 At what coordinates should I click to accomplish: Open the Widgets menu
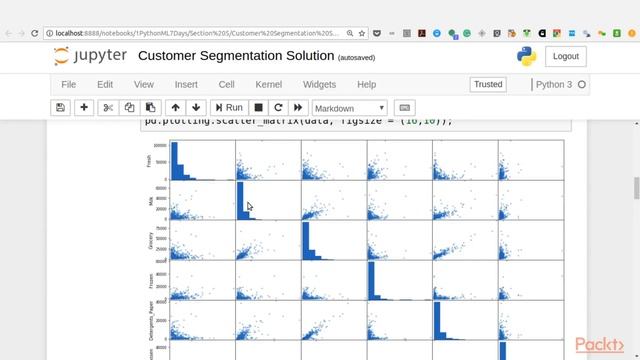[x=320, y=84]
